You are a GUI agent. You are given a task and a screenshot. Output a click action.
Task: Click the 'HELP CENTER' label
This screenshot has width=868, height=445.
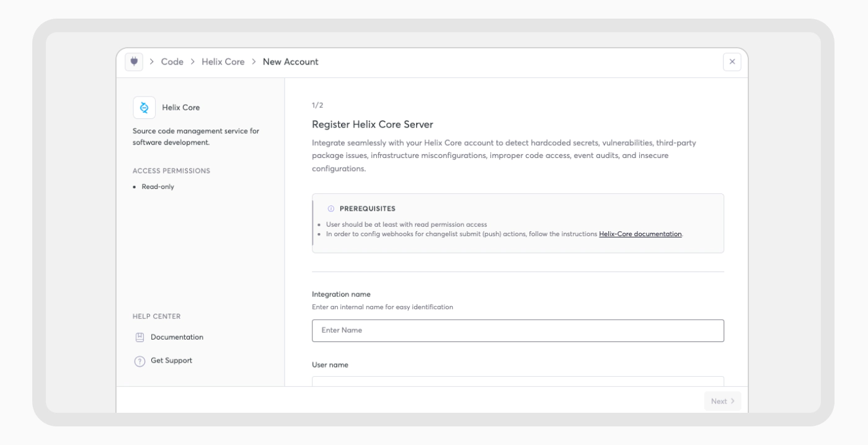[x=157, y=316]
